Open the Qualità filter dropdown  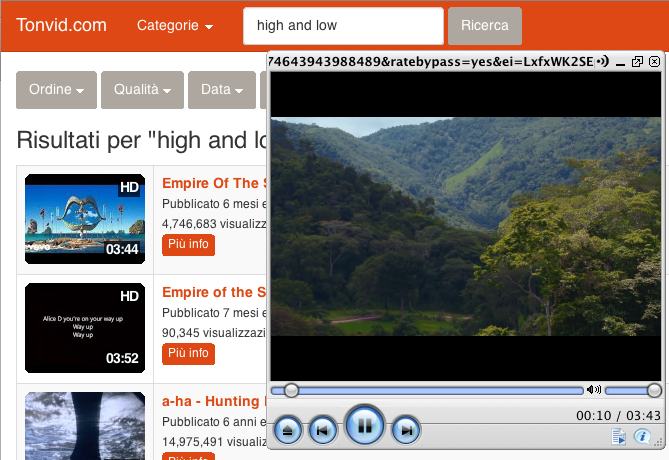pyautogui.click(x=143, y=90)
